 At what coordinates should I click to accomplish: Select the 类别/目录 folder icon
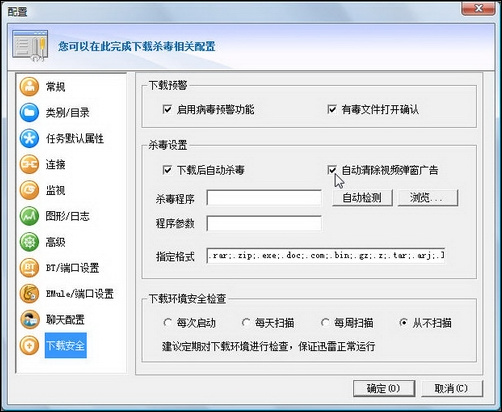click(x=29, y=112)
